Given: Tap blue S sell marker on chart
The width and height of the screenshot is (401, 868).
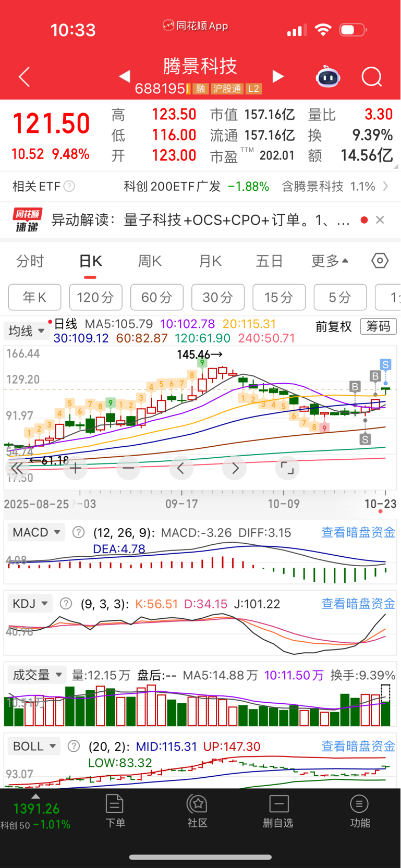Looking at the screenshot, I should click(x=385, y=364).
